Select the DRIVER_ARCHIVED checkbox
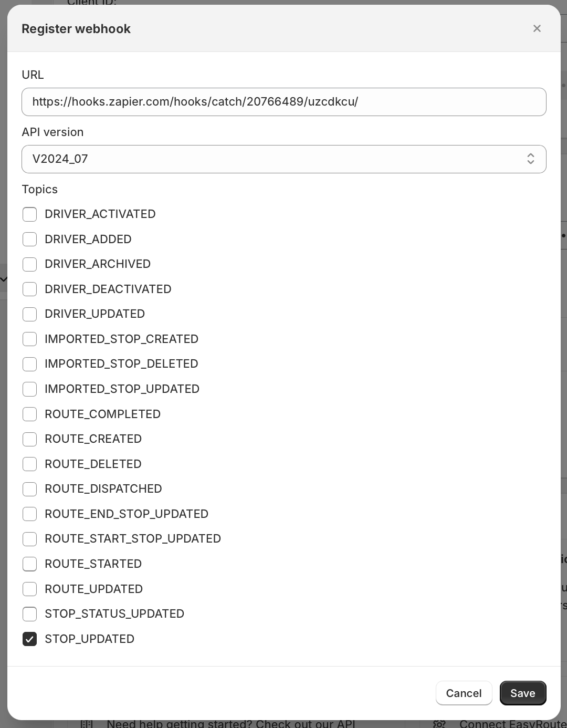 [x=30, y=264]
